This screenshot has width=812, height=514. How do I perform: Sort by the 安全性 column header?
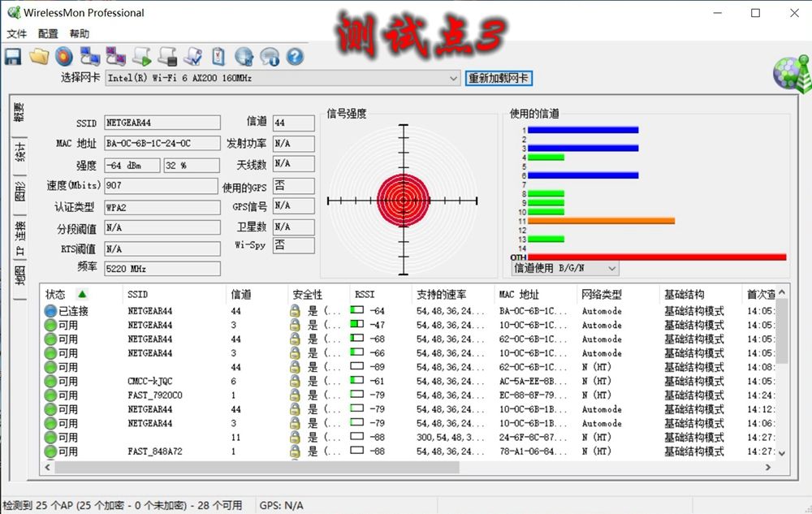(x=307, y=295)
